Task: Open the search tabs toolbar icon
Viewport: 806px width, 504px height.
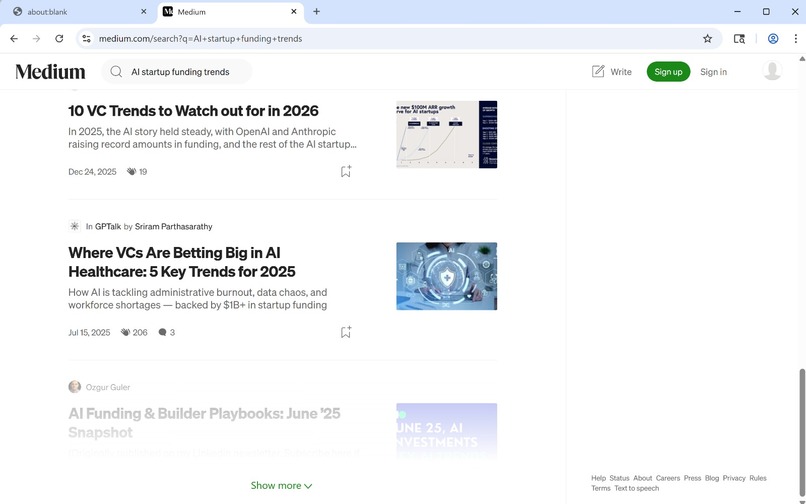Action: tap(739, 39)
